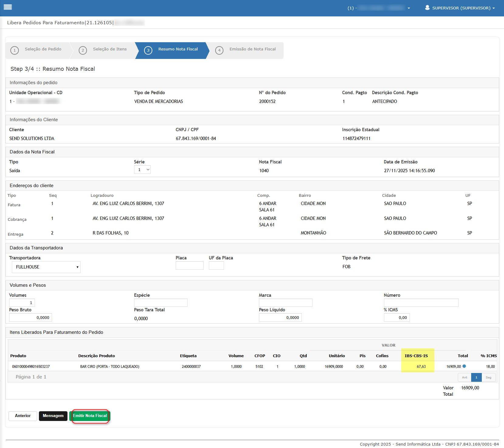Go to Seleção de Itens step tab
Image resolution: width=504 pixels, height=448 pixels.
click(x=110, y=49)
